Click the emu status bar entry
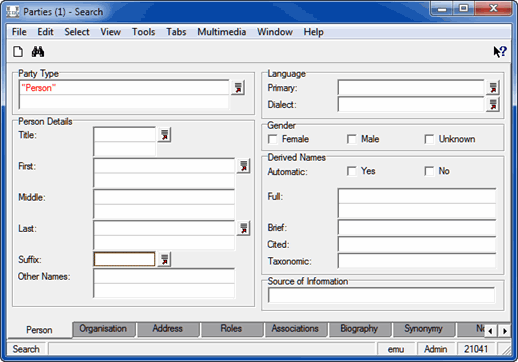Screen dimensions: 518x362 tap(396, 349)
